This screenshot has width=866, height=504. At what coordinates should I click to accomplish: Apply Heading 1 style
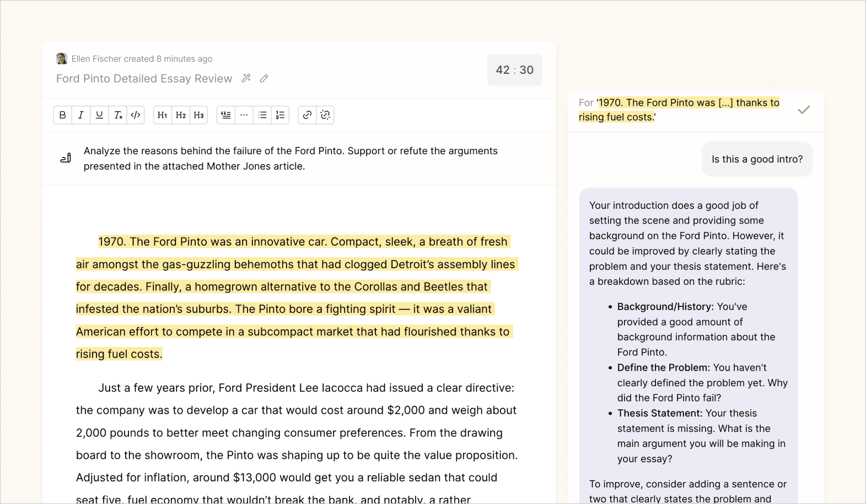coord(162,115)
